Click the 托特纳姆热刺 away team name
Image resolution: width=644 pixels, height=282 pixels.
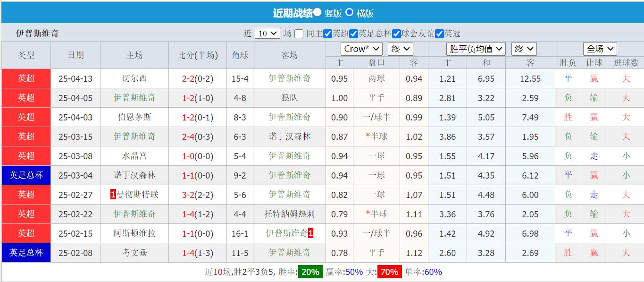[289, 214]
